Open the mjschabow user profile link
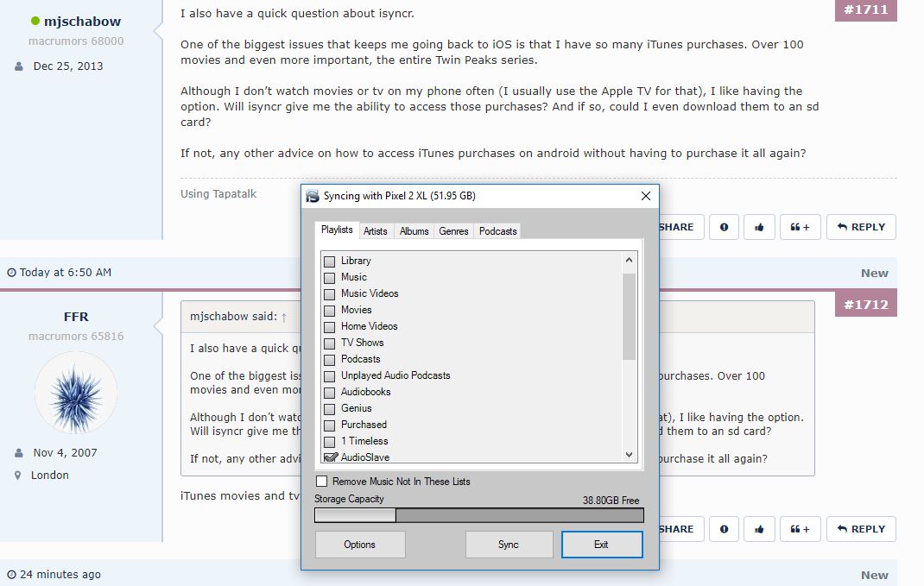 pos(83,22)
